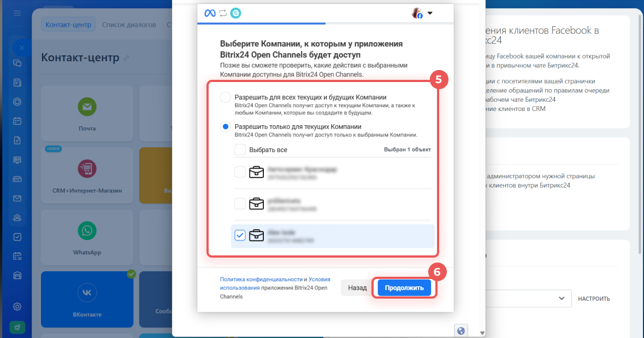Open the ВКонтакте channel card
The height and width of the screenshot is (338, 644).
[x=87, y=299]
